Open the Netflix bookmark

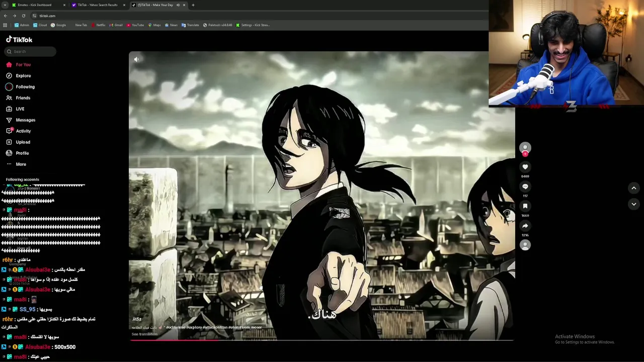coord(98,25)
